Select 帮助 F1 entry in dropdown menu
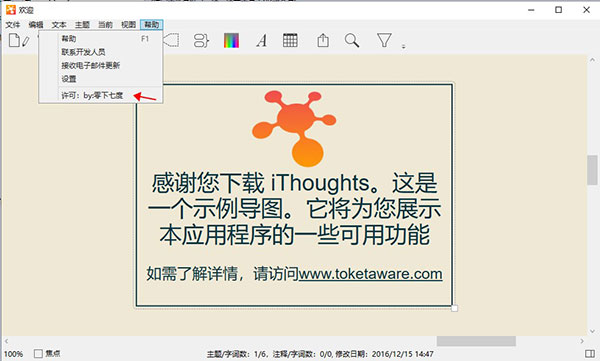Viewport: 600px width, 361px height. (101, 39)
